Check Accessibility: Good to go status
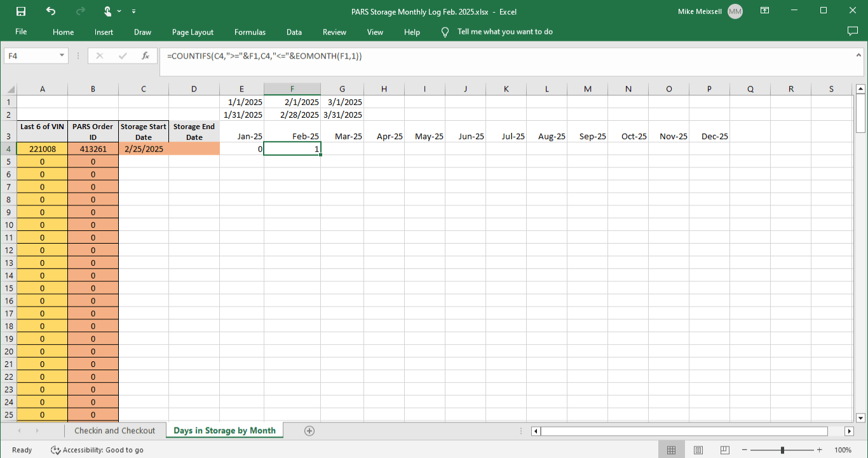Viewport: 868px width, 458px height. (97, 450)
